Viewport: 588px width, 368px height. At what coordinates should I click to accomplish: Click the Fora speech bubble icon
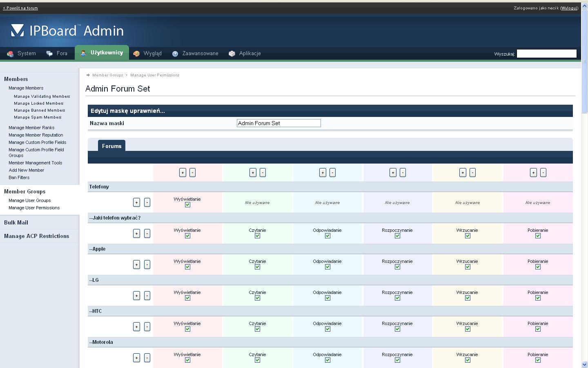[49, 54]
